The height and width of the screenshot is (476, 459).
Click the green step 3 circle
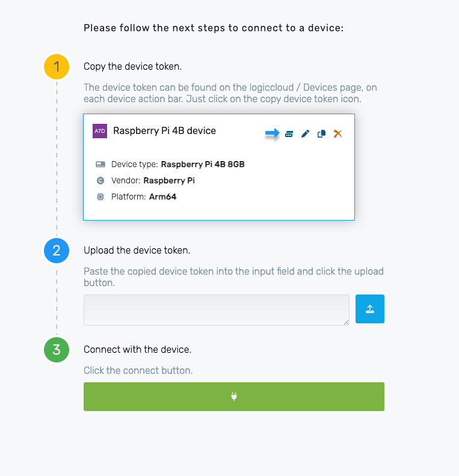pos(57,350)
